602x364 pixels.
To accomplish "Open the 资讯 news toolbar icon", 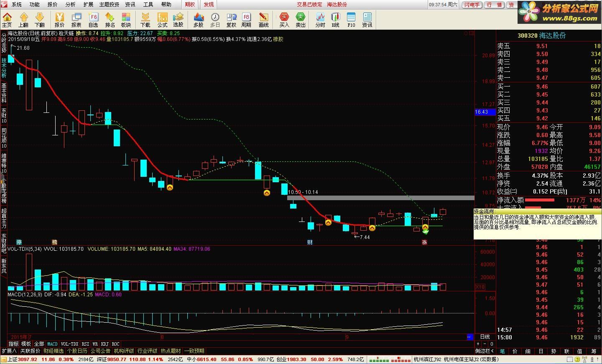I will [367, 20].
